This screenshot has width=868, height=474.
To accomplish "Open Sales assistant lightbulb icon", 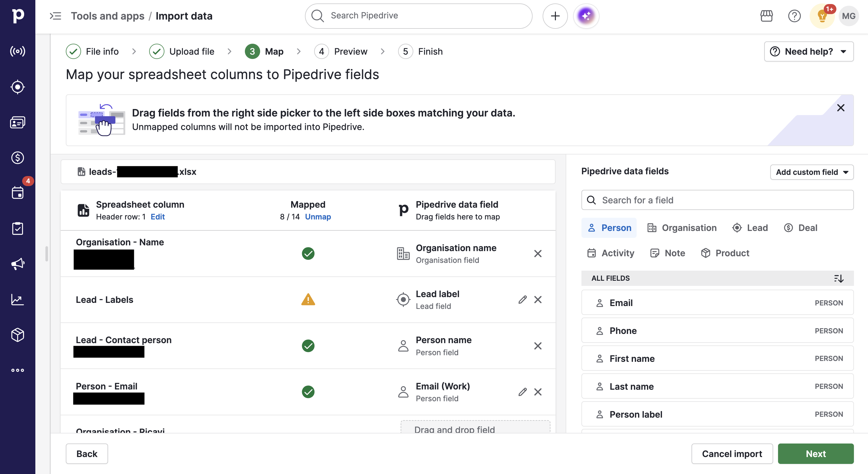I will [822, 16].
